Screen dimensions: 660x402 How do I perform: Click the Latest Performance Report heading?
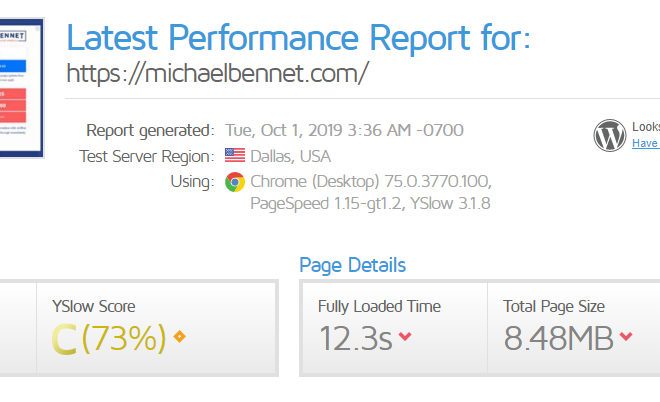tap(298, 38)
